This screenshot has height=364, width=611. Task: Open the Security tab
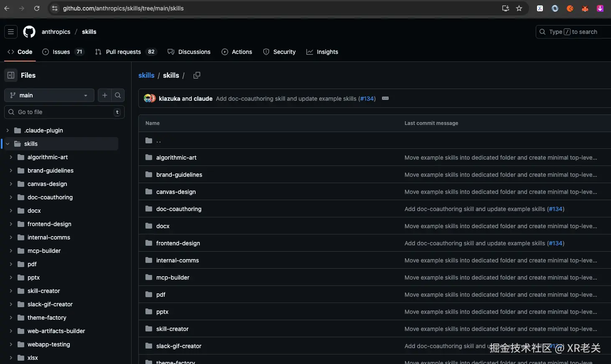[279, 52]
